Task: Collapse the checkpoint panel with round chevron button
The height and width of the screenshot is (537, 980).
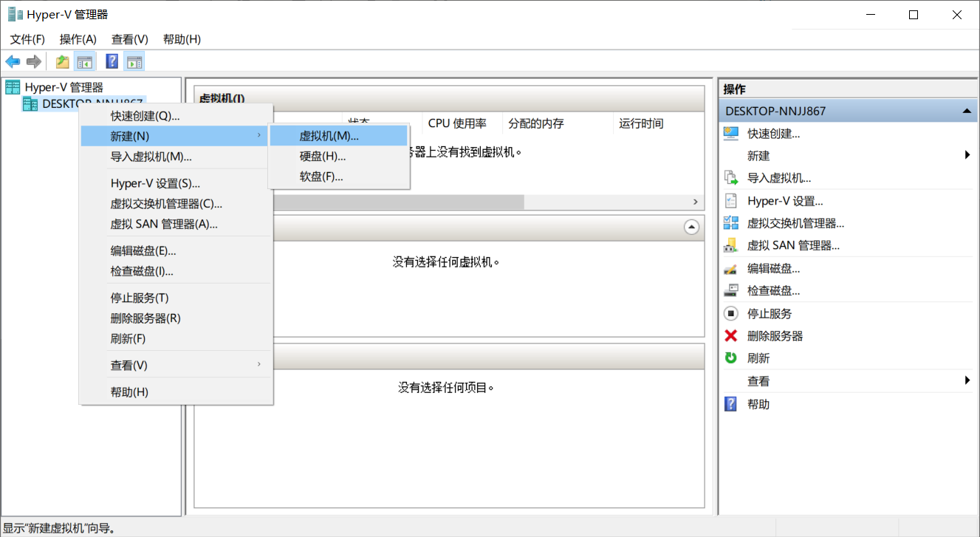Action: [x=691, y=228]
